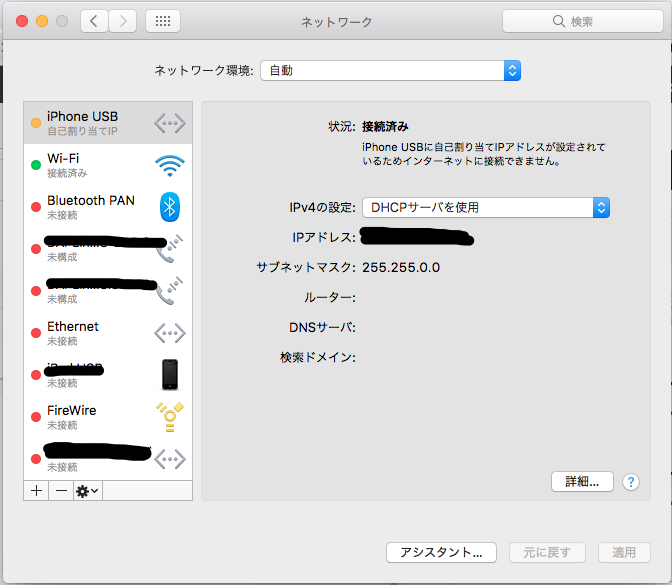Image resolution: width=672 pixels, height=585 pixels.
Task: Show all preferences grid icon
Action: click(163, 21)
